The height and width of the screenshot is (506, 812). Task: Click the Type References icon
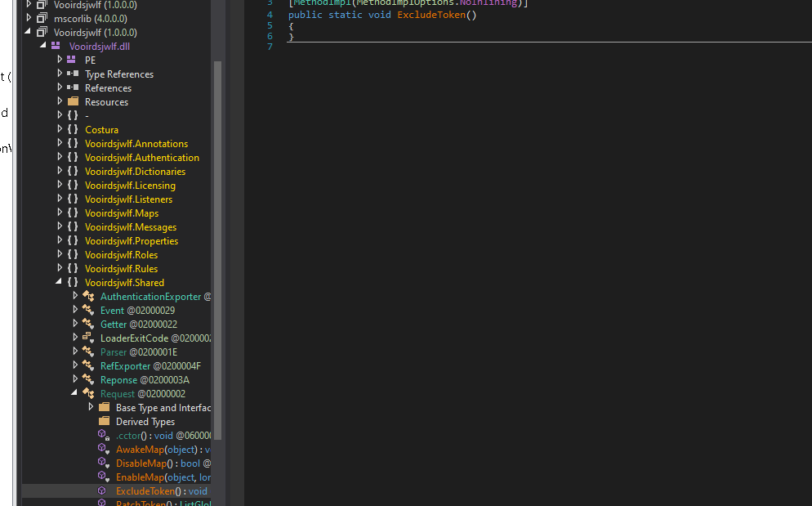[x=73, y=74]
